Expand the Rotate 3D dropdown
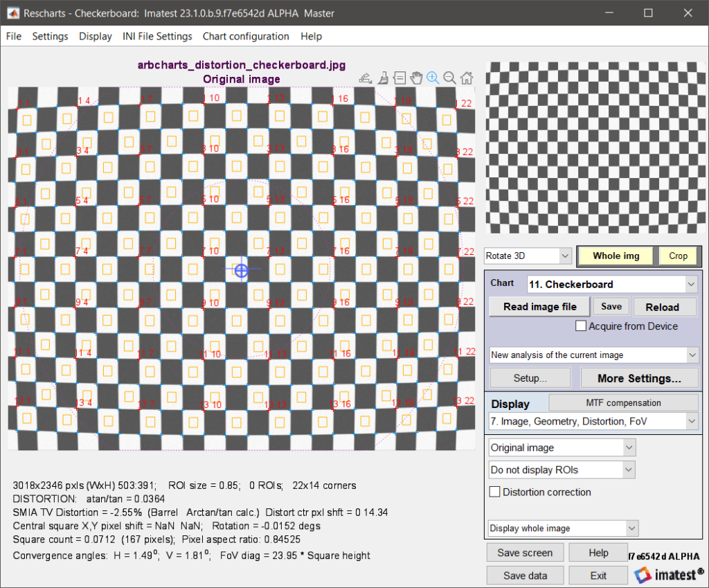Image resolution: width=709 pixels, height=588 pixels. [528, 256]
